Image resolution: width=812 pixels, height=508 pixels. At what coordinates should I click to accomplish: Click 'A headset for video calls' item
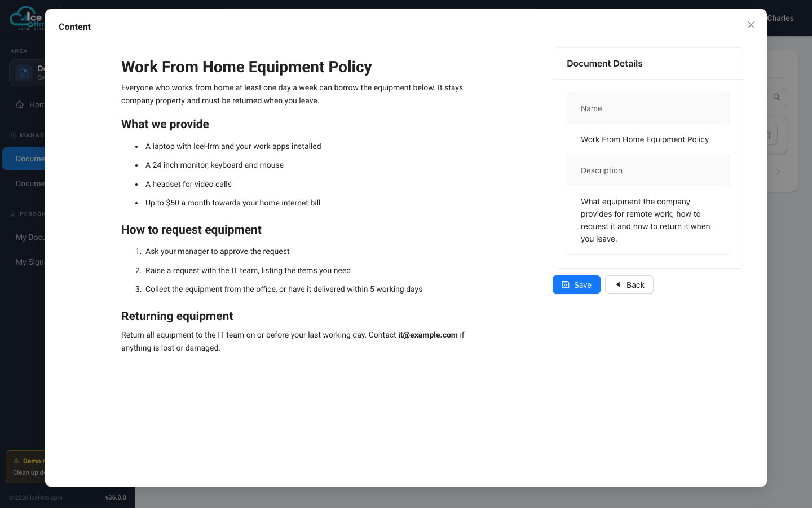[188, 184]
